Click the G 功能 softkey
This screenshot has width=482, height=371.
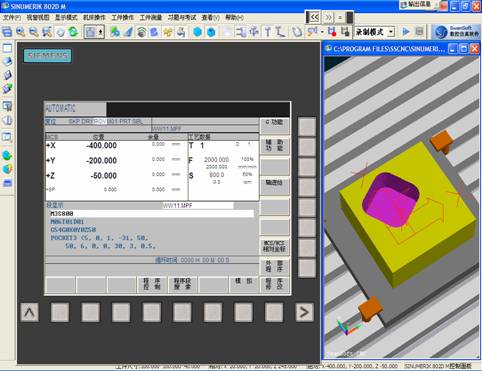click(274, 126)
